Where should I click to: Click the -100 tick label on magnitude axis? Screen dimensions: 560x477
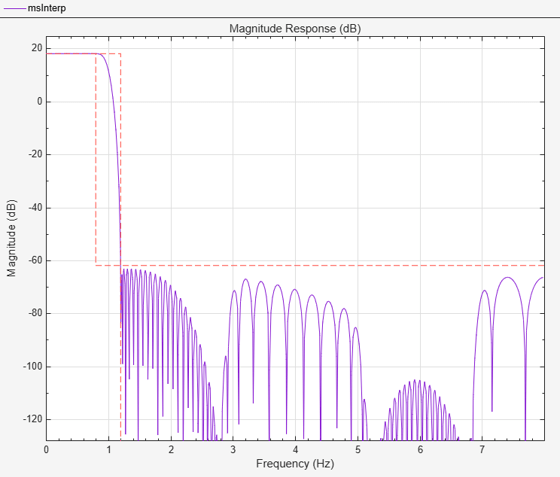[x=32, y=366]
